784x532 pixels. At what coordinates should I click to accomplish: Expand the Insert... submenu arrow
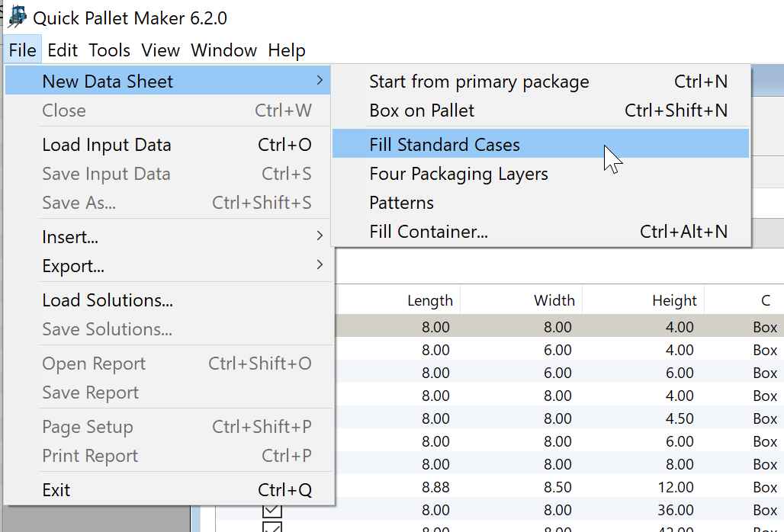point(320,236)
